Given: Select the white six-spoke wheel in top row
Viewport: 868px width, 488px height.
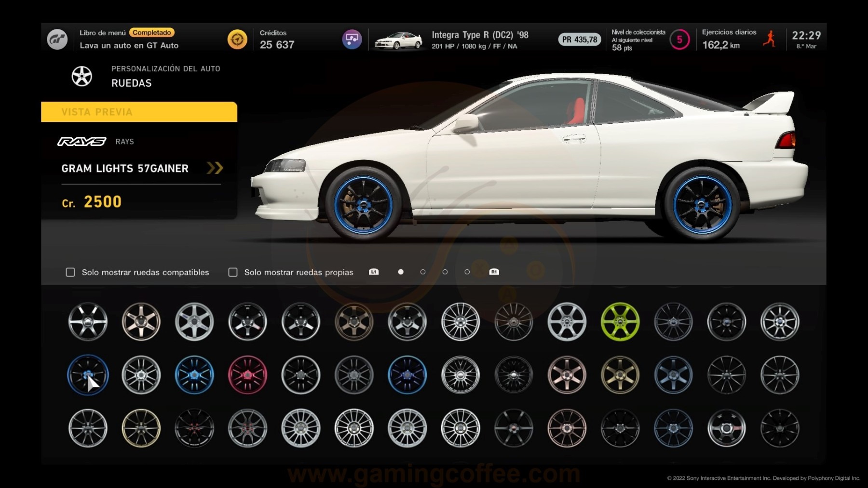Looking at the screenshot, I should pyautogui.click(x=567, y=321).
